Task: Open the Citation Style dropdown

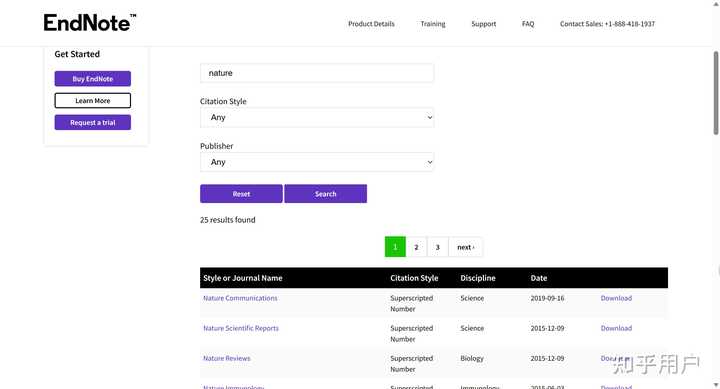Action: coord(317,118)
